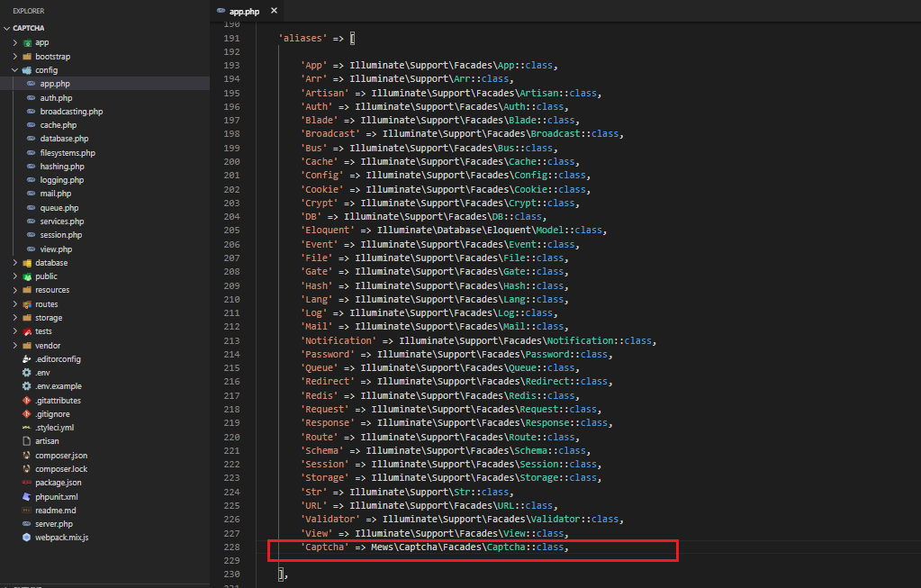Collapse the CAPTCHA project root
Viewport: 921px width, 588px height.
coord(7,28)
